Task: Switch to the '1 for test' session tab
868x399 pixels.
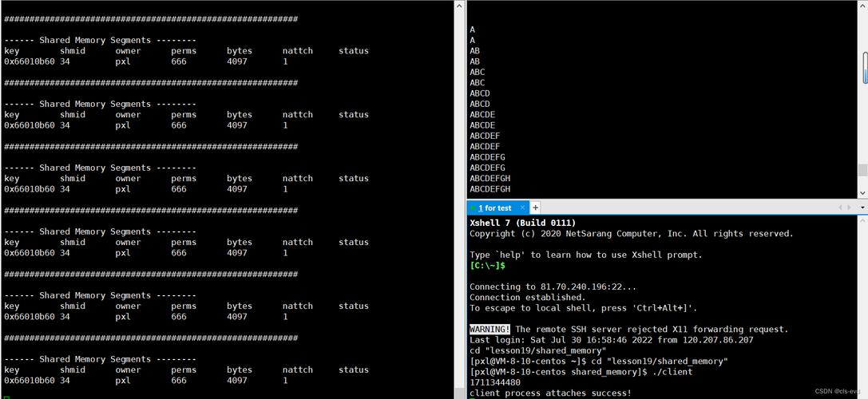Action: point(498,208)
